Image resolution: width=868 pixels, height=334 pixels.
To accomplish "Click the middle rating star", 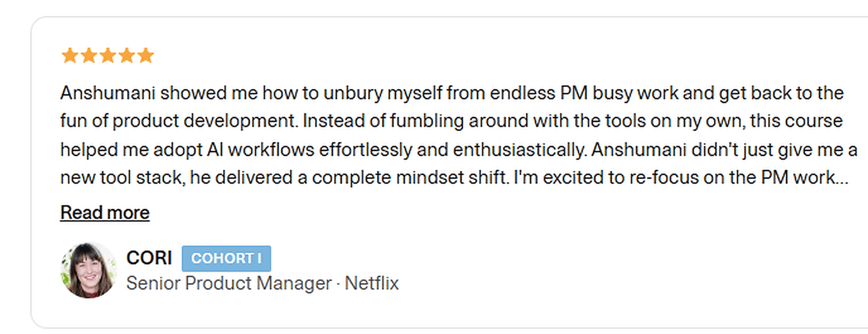I will [x=107, y=55].
